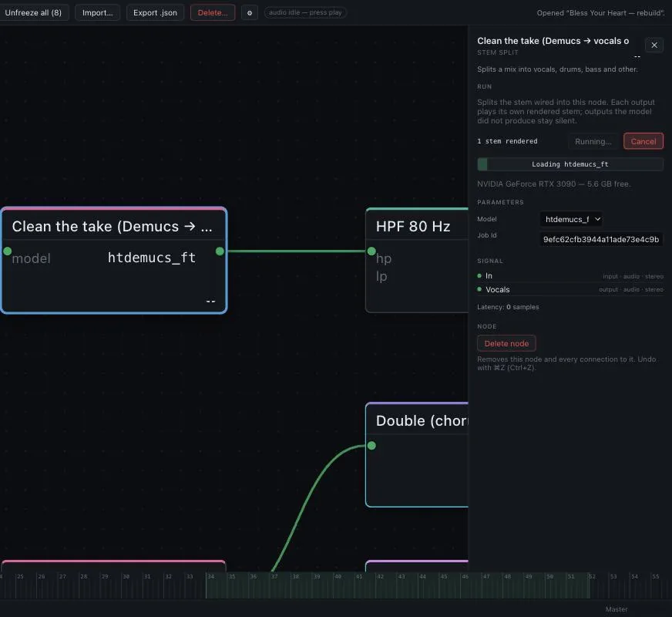Click the lp parameter in HPF node

381,276
